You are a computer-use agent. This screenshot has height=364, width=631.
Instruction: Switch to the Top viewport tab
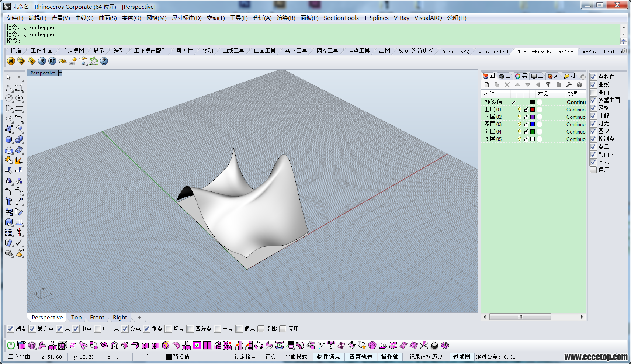pos(76,317)
